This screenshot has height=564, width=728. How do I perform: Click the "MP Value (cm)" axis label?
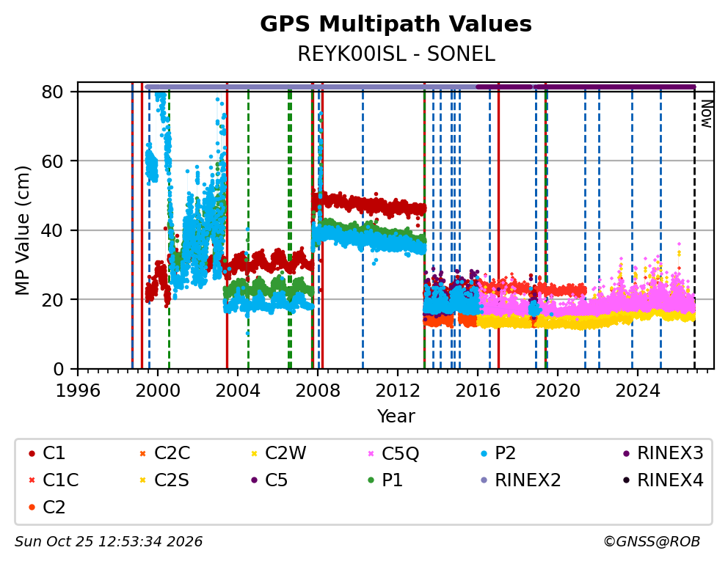pos(22,230)
